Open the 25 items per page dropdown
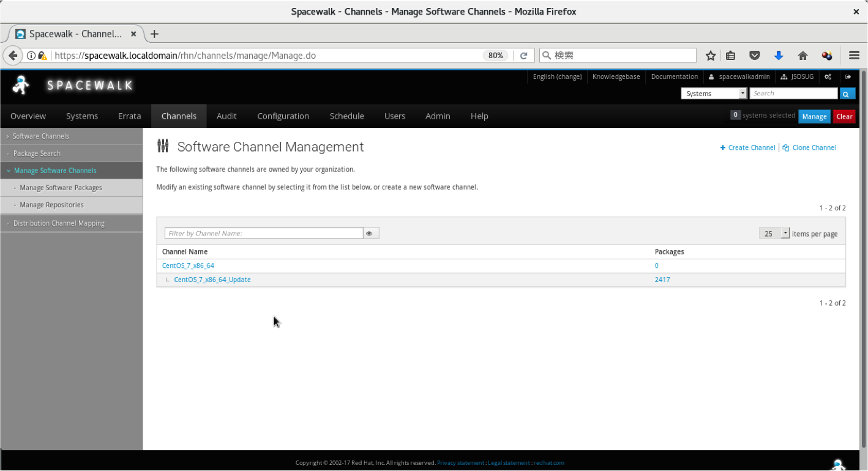 (x=774, y=233)
